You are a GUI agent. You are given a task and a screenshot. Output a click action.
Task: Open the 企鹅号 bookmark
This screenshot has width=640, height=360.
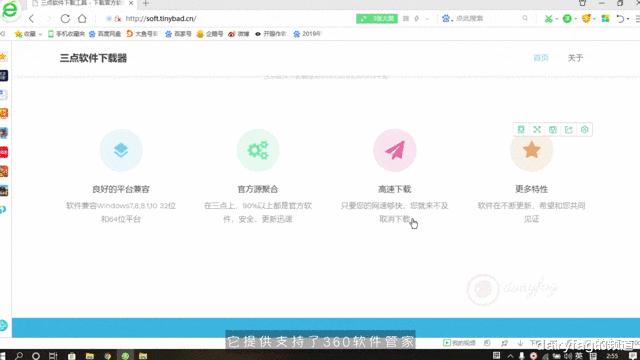tap(210, 34)
